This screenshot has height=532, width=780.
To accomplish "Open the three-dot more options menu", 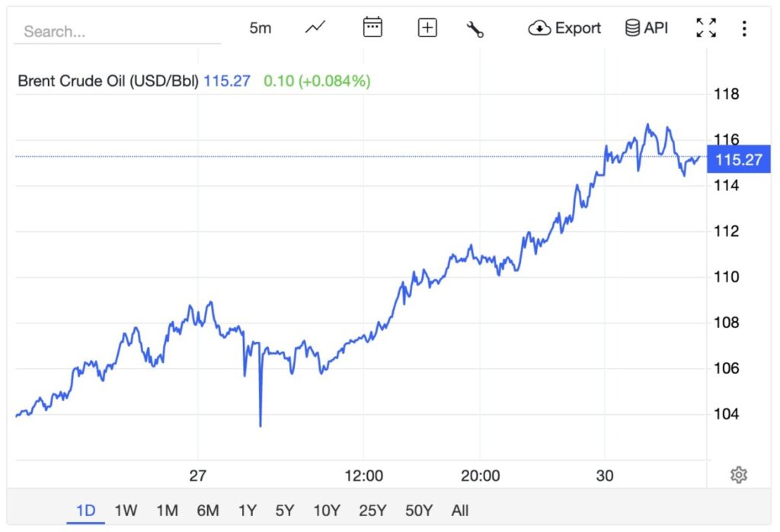I will (744, 27).
